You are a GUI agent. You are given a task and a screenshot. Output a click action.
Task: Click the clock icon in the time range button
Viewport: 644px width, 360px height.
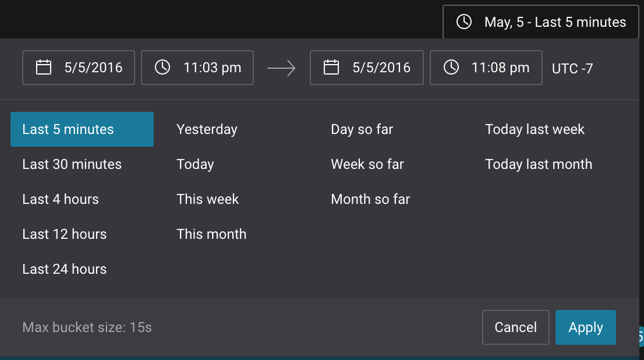tap(464, 22)
